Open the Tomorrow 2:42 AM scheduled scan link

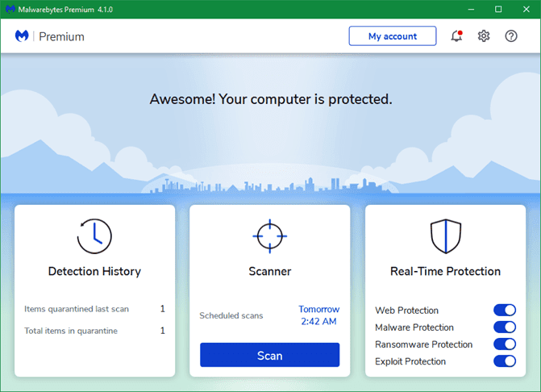pyautogui.click(x=318, y=315)
